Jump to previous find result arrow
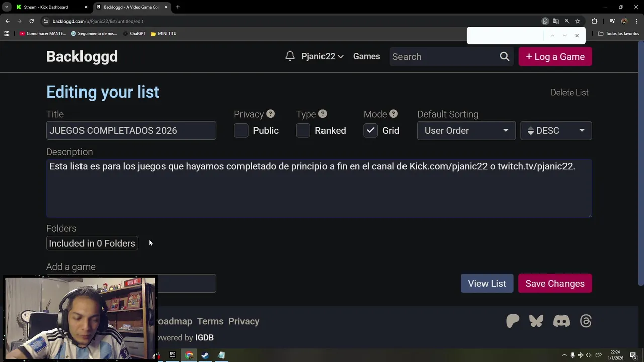The height and width of the screenshot is (362, 644). 552,36
